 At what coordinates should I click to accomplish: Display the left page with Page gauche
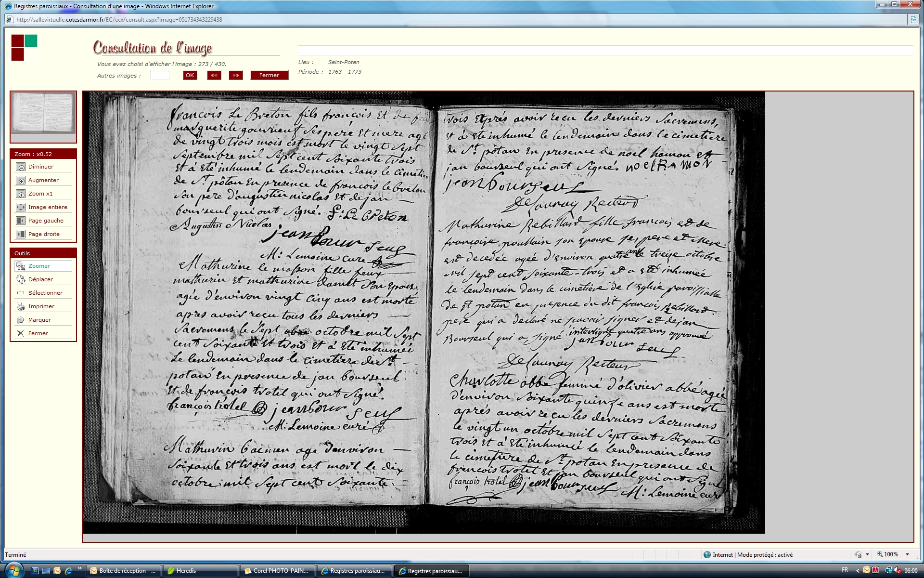(21, 221)
